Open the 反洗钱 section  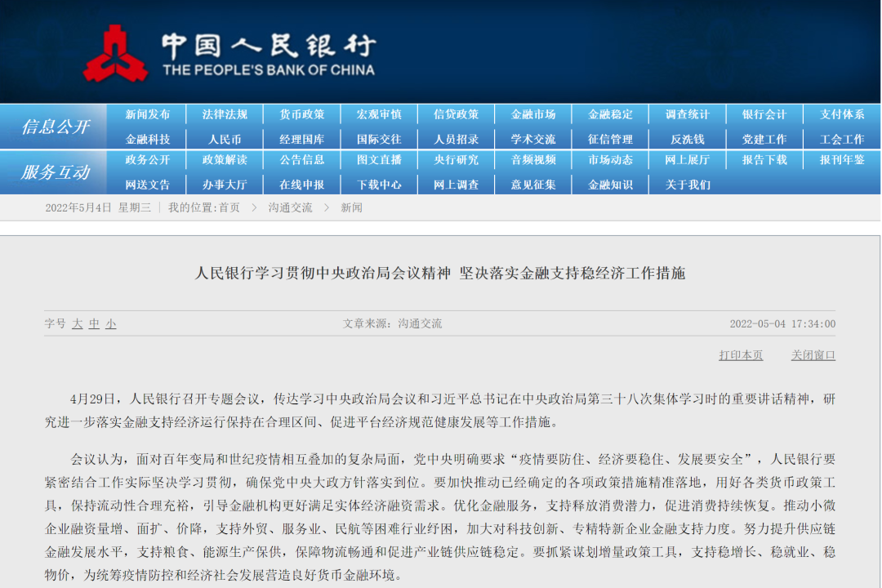(687, 139)
